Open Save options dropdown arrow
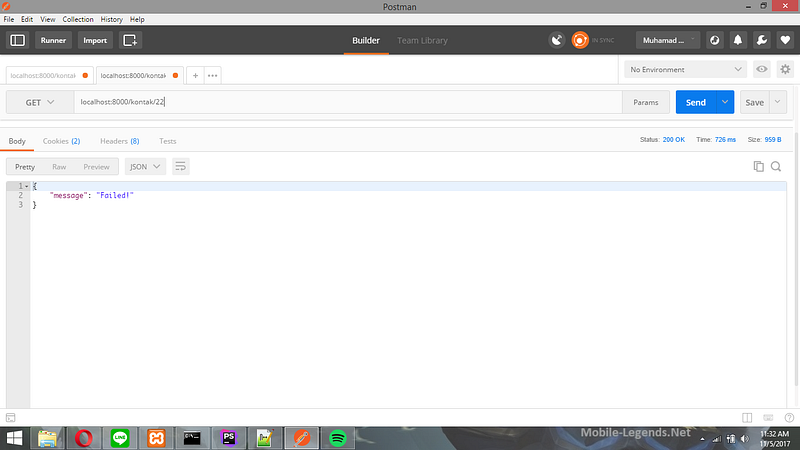This screenshot has height=450, width=800. pos(778,102)
